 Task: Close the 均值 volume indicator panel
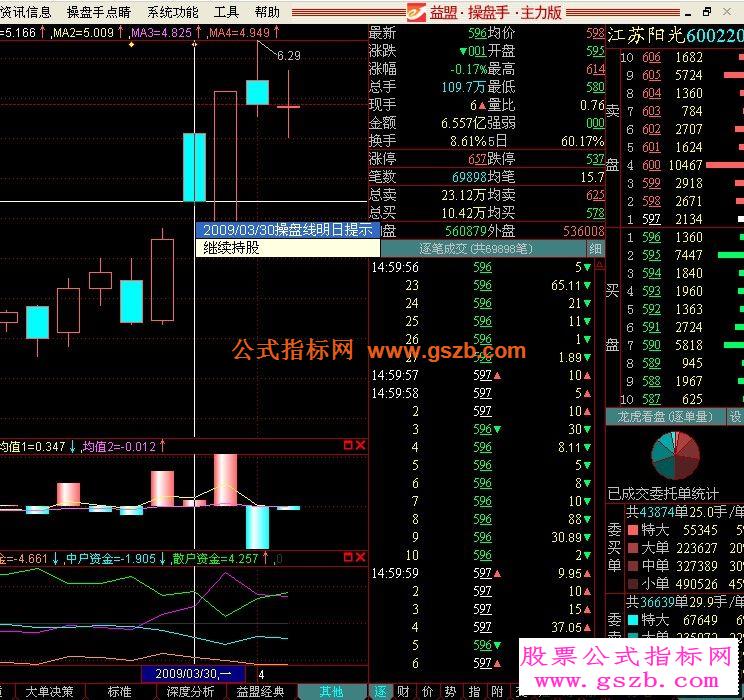click(360, 445)
